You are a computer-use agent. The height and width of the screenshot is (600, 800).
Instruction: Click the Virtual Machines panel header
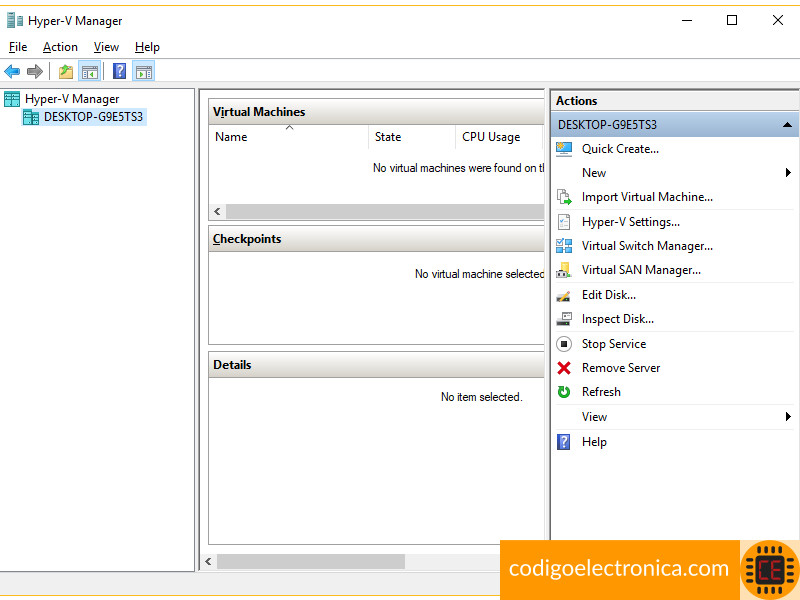(x=376, y=112)
